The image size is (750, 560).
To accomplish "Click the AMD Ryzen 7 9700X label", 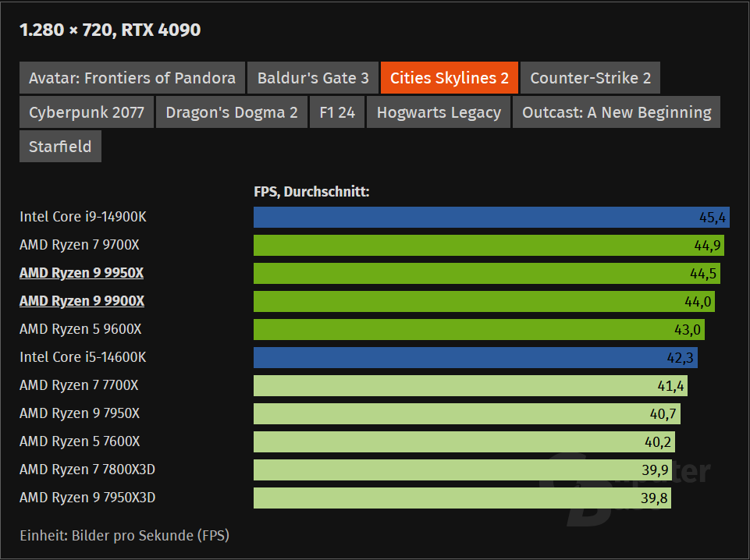I will tap(80, 245).
